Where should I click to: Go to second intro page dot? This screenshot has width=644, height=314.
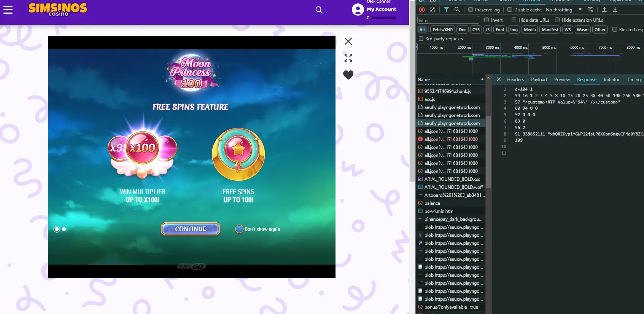point(64,229)
